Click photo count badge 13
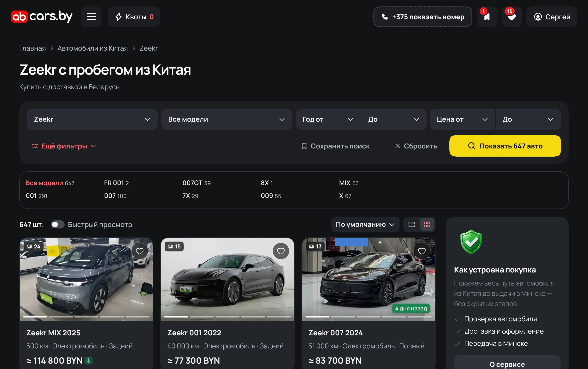Screen dimensions: 588x369 pyautogui.click(x=315, y=247)
